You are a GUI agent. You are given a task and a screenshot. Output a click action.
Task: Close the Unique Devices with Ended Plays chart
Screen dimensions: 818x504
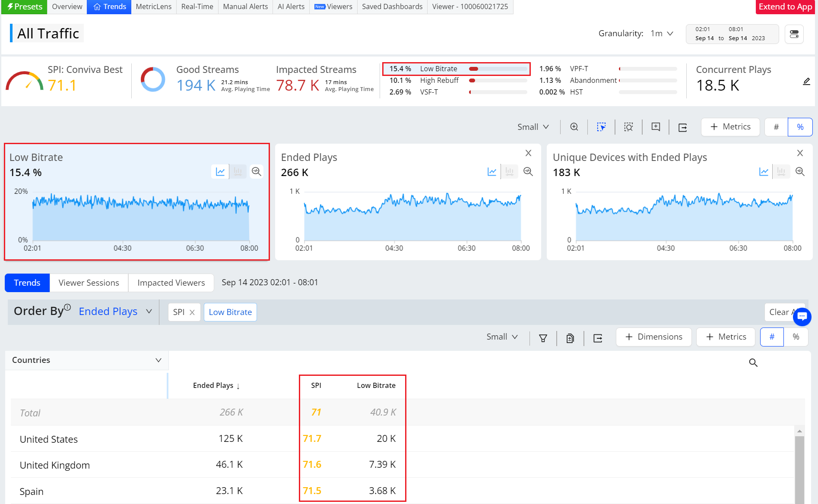point(800,153)
